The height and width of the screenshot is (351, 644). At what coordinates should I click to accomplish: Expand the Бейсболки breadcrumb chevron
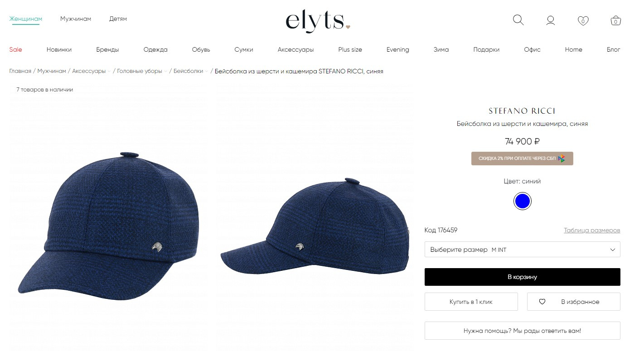pos(207,71)
